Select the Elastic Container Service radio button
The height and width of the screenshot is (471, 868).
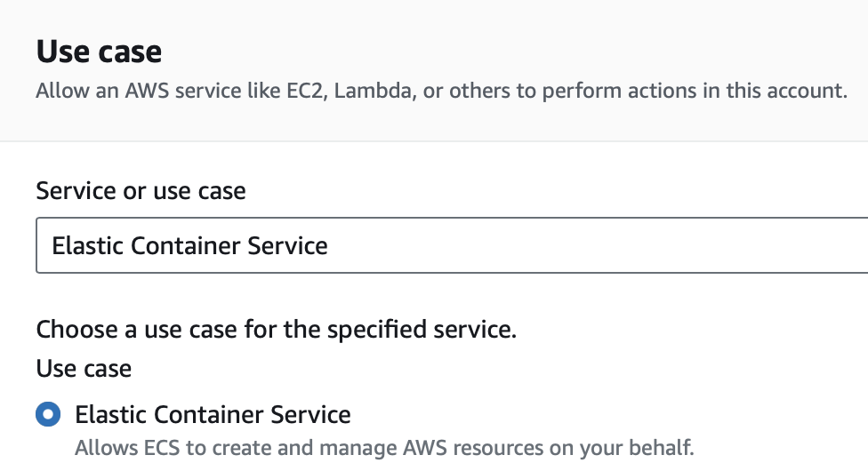click(48, 414)
